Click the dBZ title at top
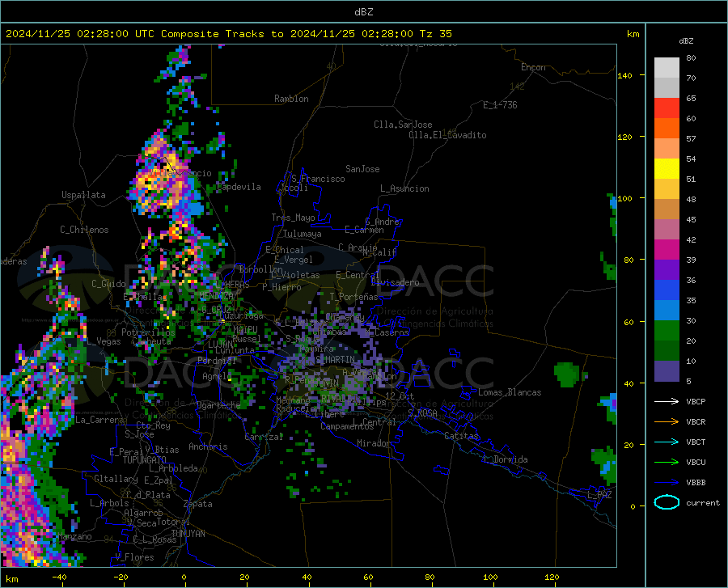728x588 pixels. 363,12
